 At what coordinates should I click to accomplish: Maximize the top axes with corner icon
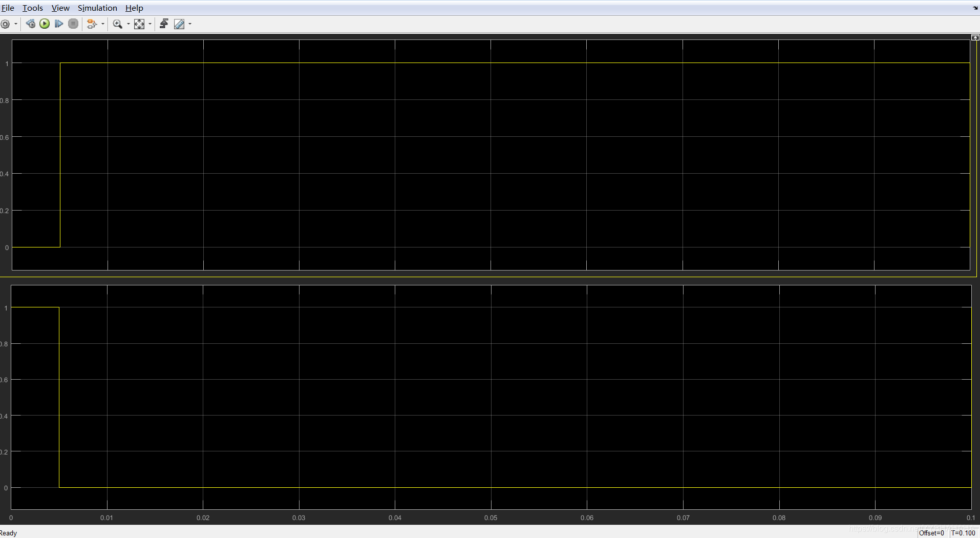click(975, 37)
